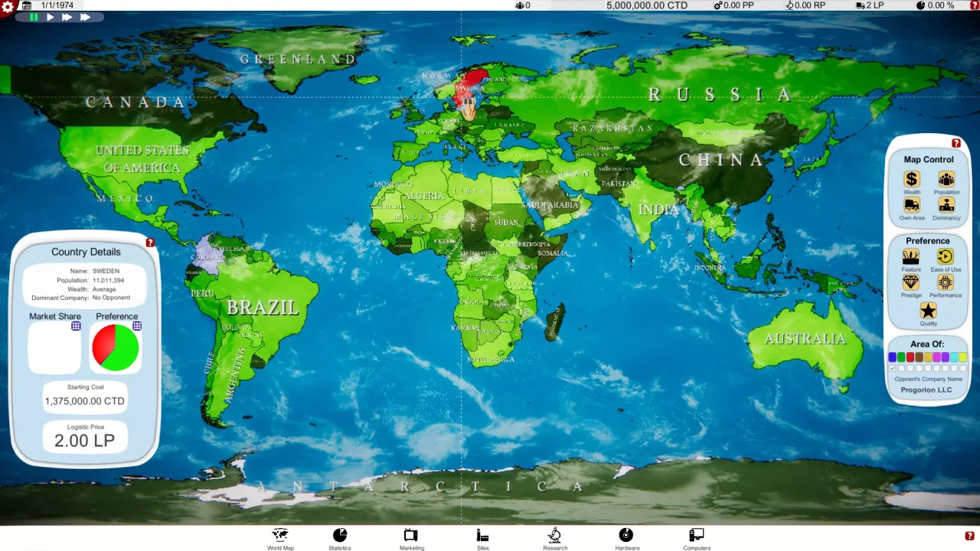Viewport: 980px width, 551px height.
Task: Select the Ease of Use preference
Action: (946, 258)
